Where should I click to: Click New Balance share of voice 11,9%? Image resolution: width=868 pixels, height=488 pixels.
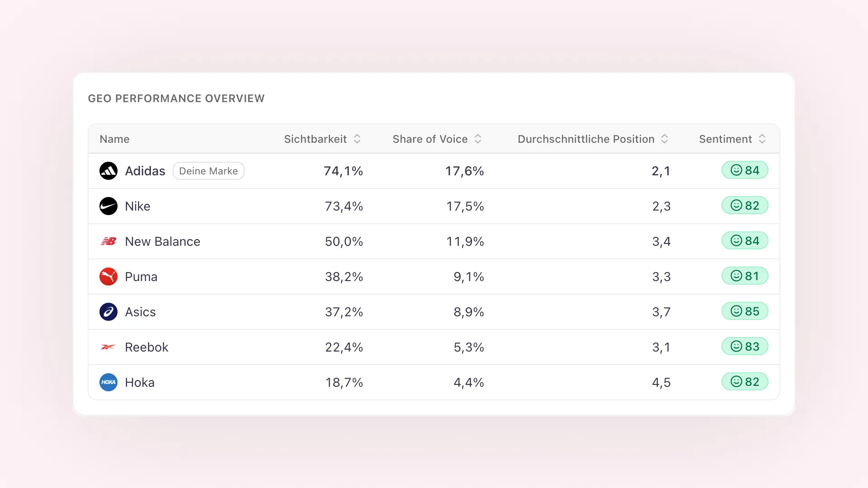465,241
